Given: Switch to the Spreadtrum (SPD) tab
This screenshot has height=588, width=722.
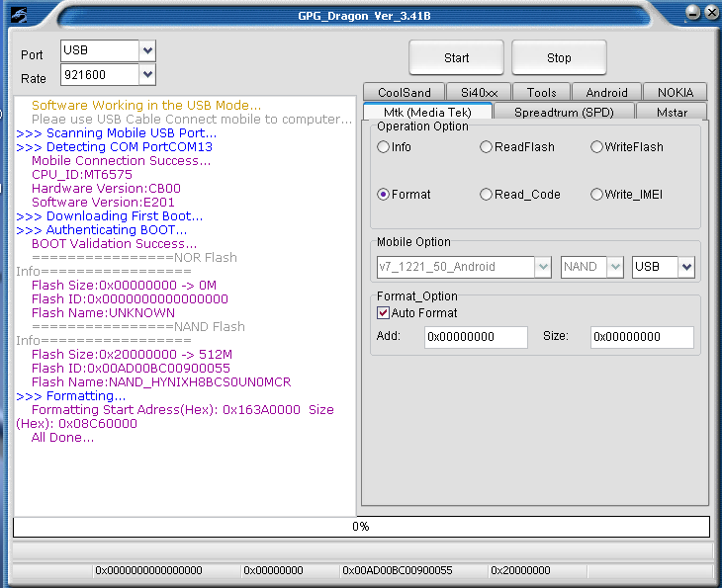Looking at the screenshot, I should click(563, 112).
